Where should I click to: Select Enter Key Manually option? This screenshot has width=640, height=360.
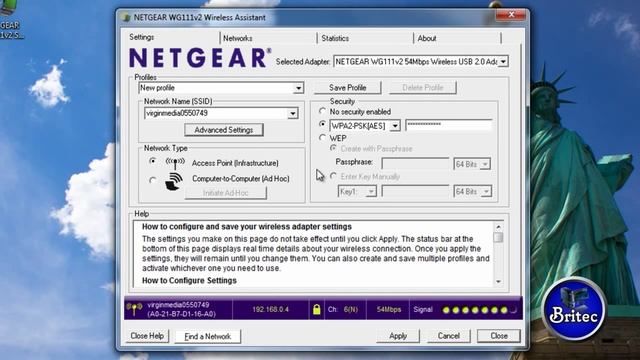click(333, 176)
